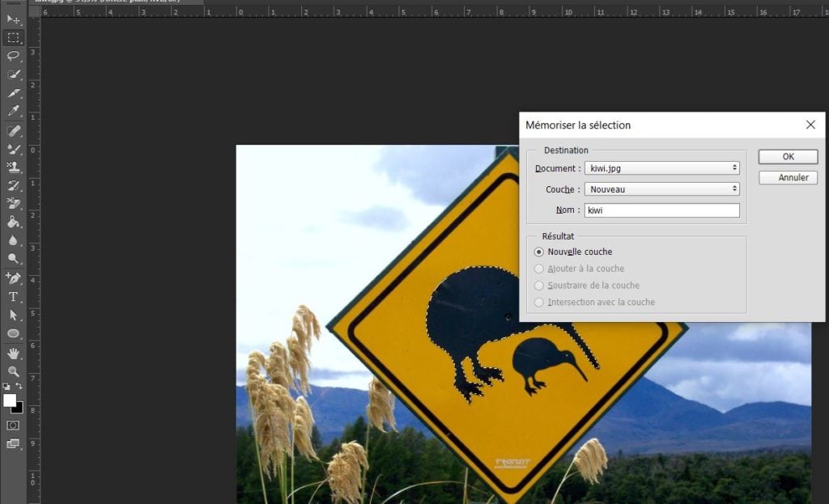Select the Add Anchor Point pen tool
The image size is (829, 504).
pyautogui.click(x=13, y=277)
